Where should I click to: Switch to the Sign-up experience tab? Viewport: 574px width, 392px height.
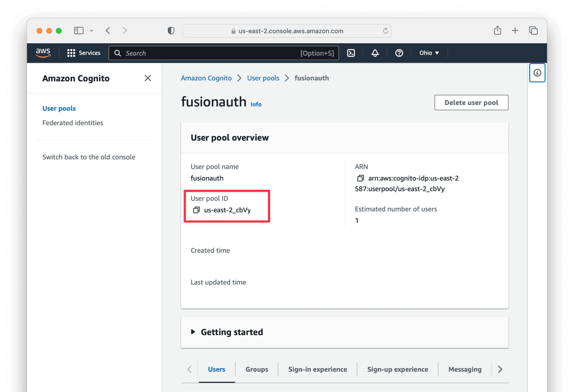coord(397,369)
